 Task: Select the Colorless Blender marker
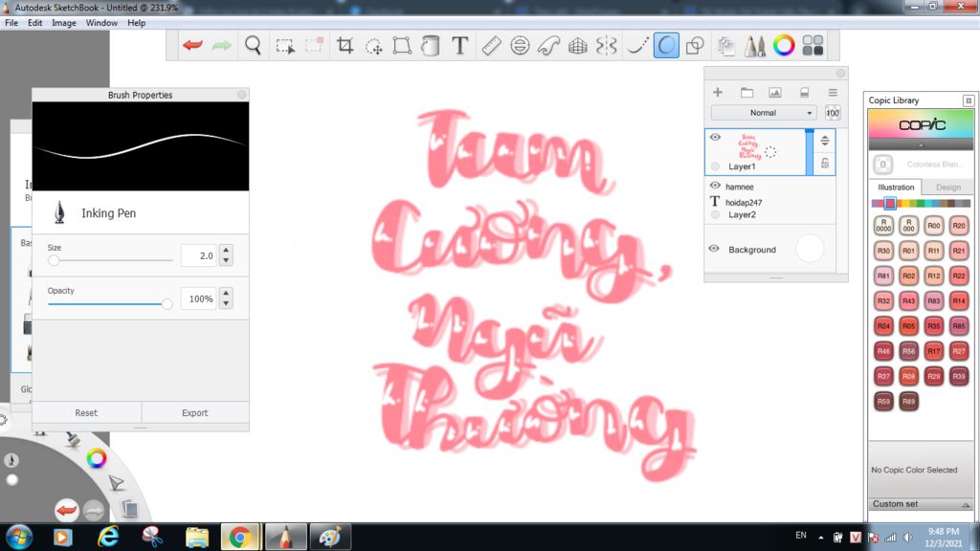(882, 165)
